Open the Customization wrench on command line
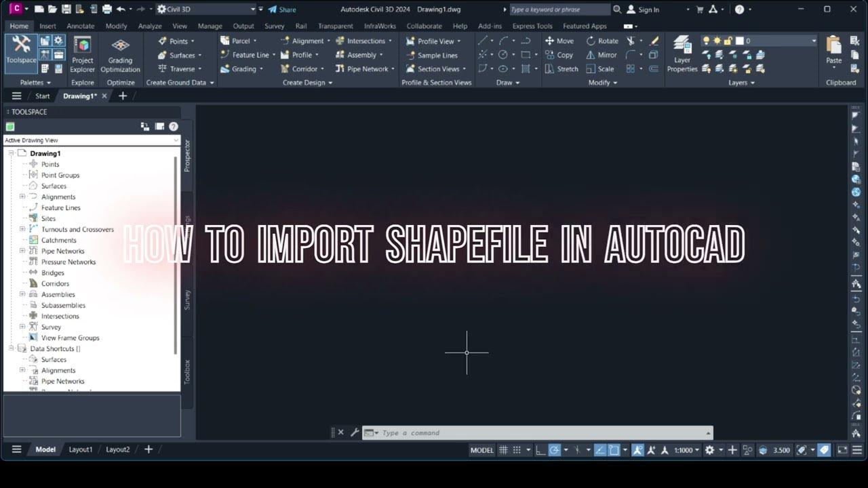The width and height of the screenshot is (868, 488). (x=354, y=432)
